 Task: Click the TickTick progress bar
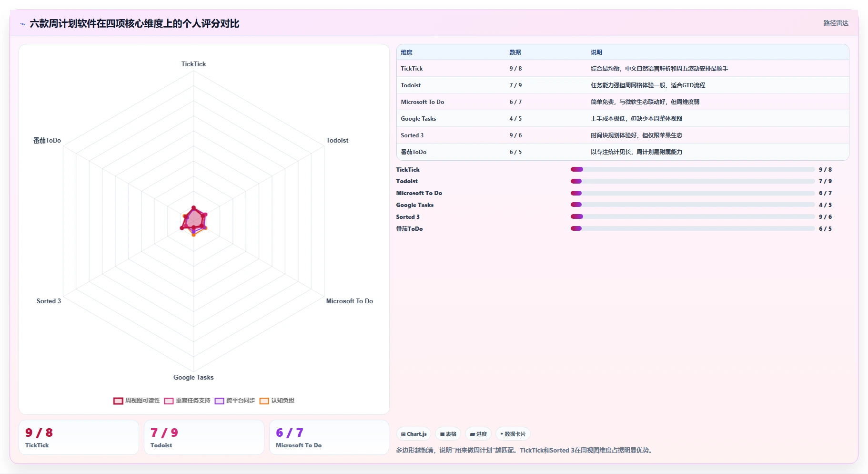(693, 169)
